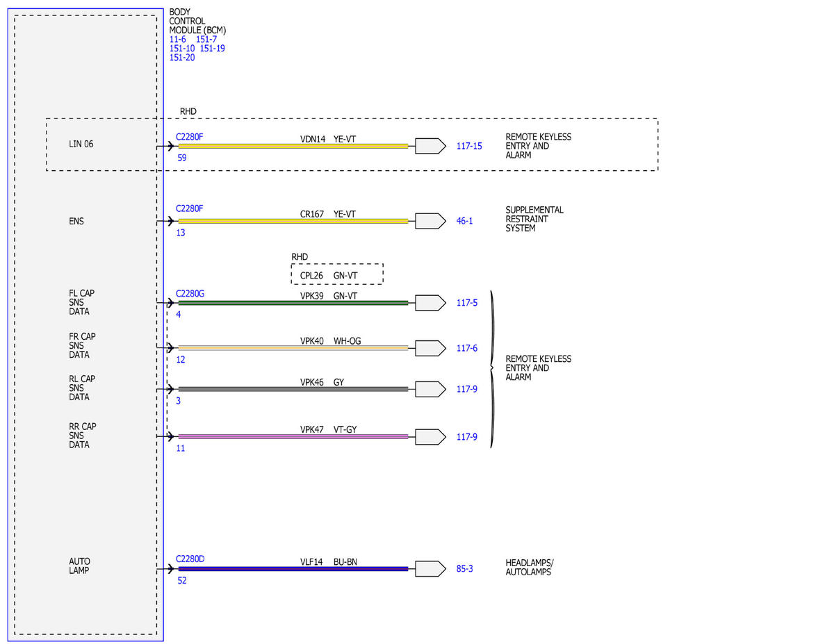Open the 117-6 cell reference
Viewport: 834px width, 644px height.
click(x=467, y=348)
